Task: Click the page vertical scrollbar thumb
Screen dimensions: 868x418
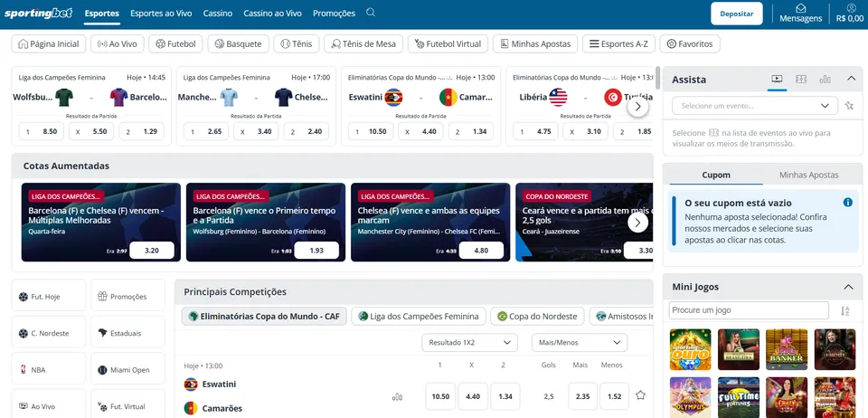Action: [657, 78]
